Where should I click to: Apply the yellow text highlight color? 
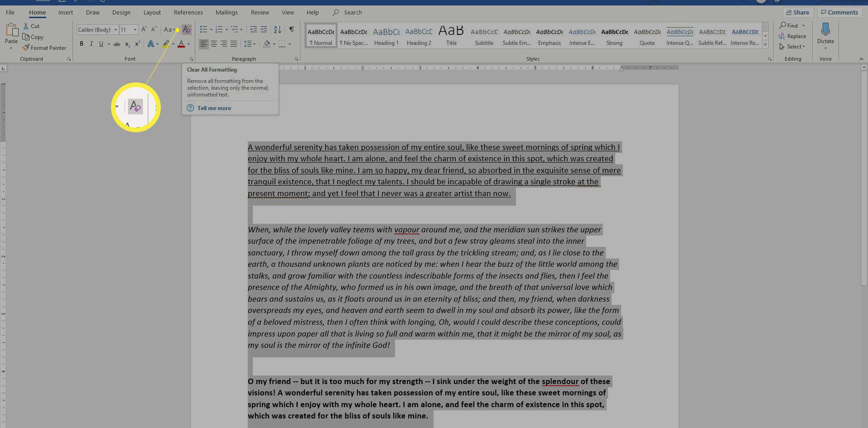tap(166, 44)
